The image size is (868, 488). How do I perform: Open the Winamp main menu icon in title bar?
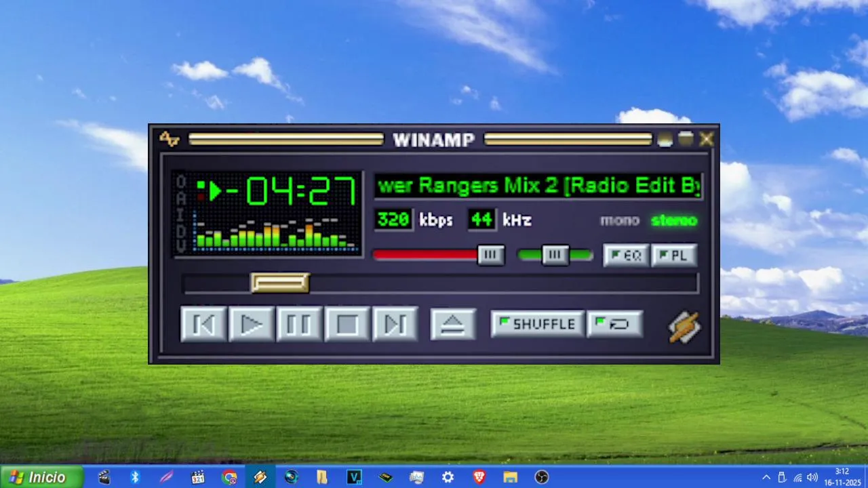click(169, 139)
